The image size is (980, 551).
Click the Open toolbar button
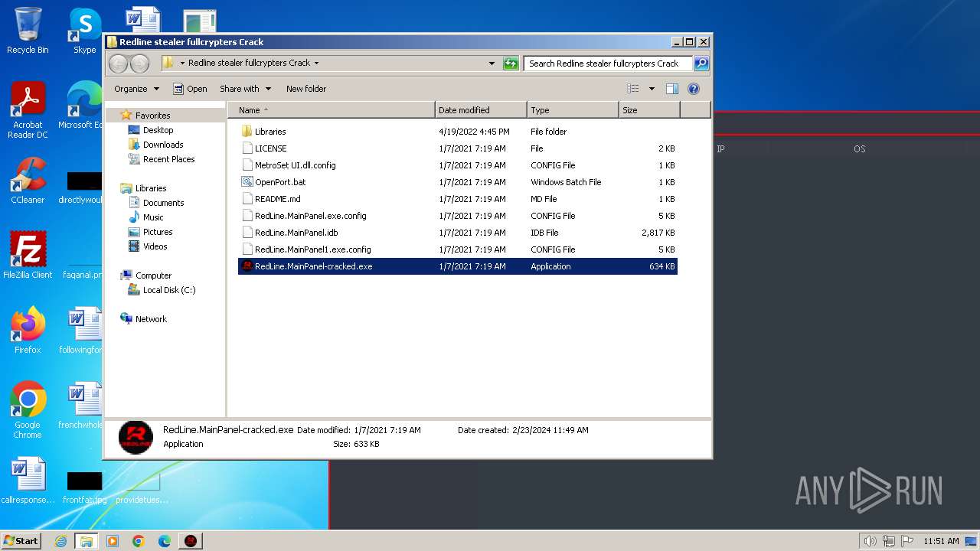coord(190,89)
